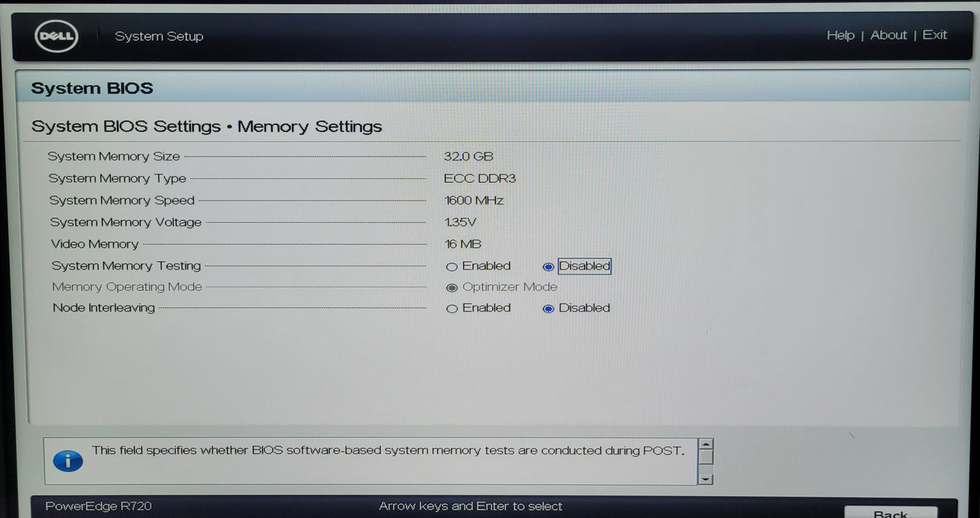This screenshot has width=980, height=518.
Task: Click the blue info icon in help box
Action: pyautogui.click(x=68, y=461)
